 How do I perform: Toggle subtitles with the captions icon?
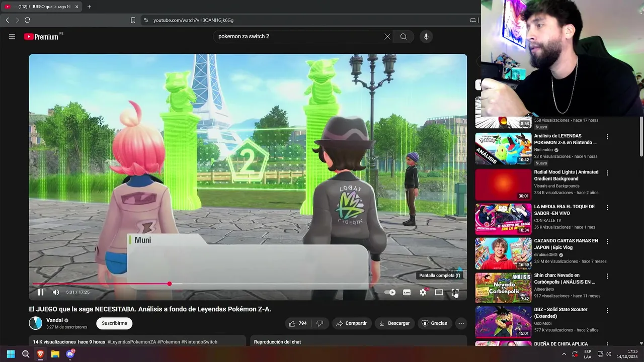point(407,292)
